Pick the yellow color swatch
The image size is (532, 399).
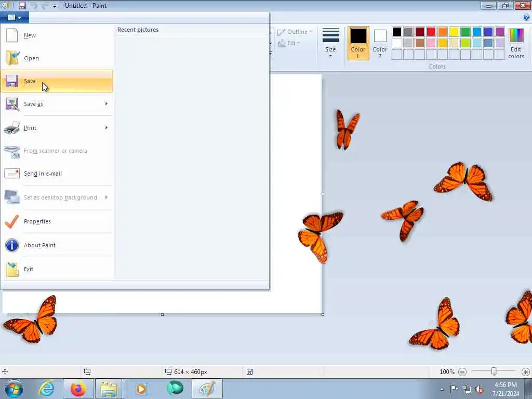(x=454, y=32)
